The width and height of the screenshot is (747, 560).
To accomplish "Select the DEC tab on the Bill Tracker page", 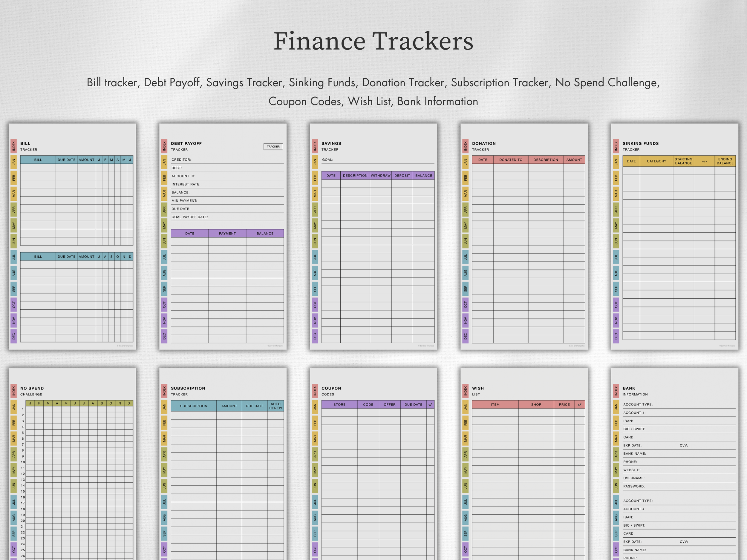I will coord(14,336).
